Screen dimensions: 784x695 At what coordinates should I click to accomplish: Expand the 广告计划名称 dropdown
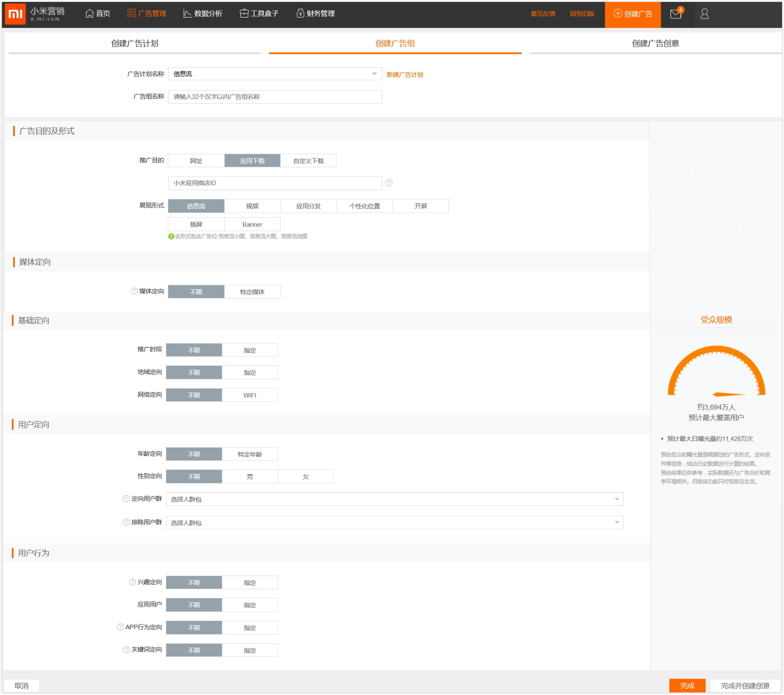click(374, 74)
